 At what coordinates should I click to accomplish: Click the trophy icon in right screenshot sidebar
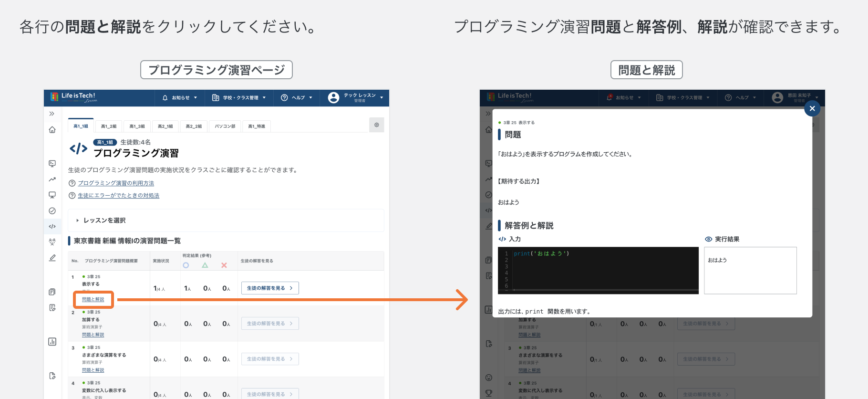point(489,393)
